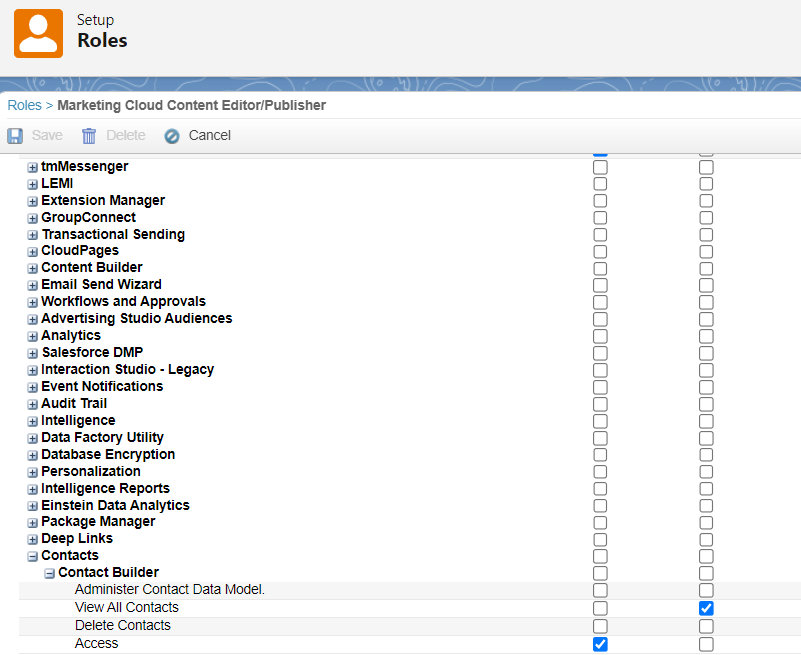Check first checkbox for Email Send Wizard
This screenshot has height=655, width=801.
pos(600,286)
